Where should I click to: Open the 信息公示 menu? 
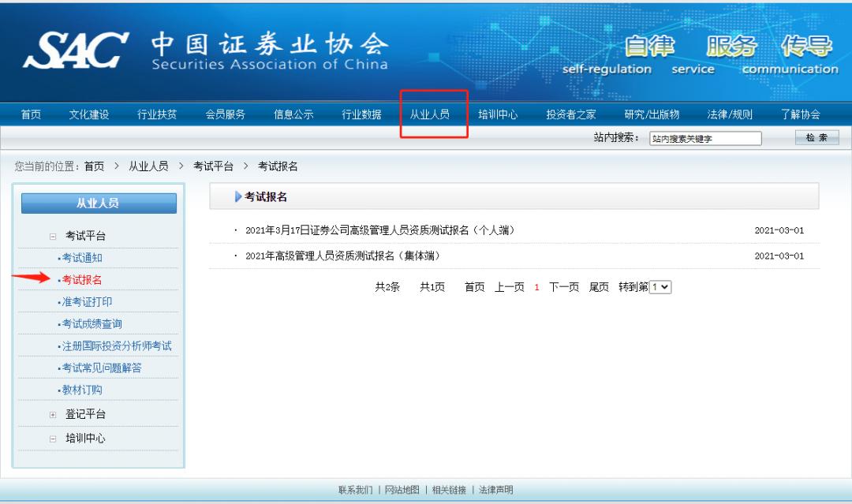(x=293, y=113)
